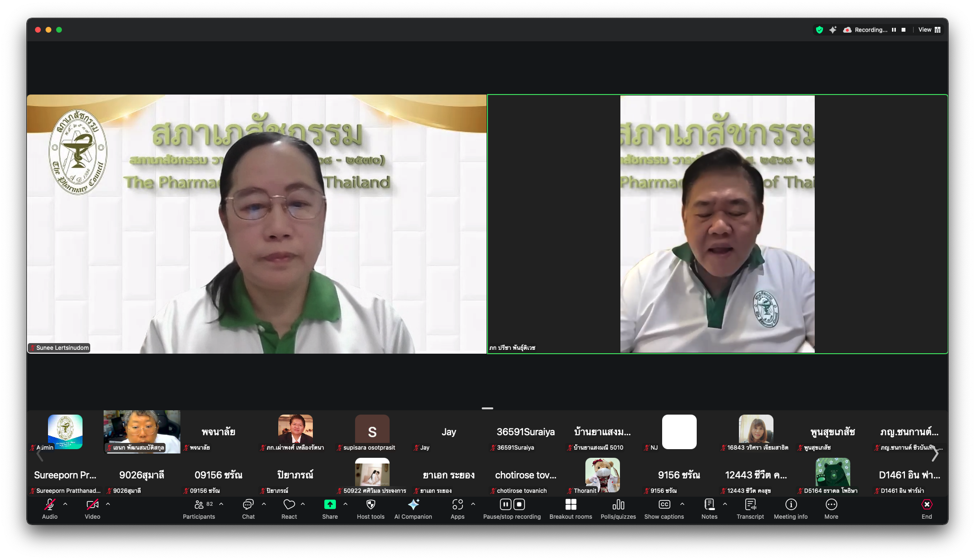Image resolution: width=975 pixels, height=560 pixels.
Task: Open the View layout menu
Action: 929,30
